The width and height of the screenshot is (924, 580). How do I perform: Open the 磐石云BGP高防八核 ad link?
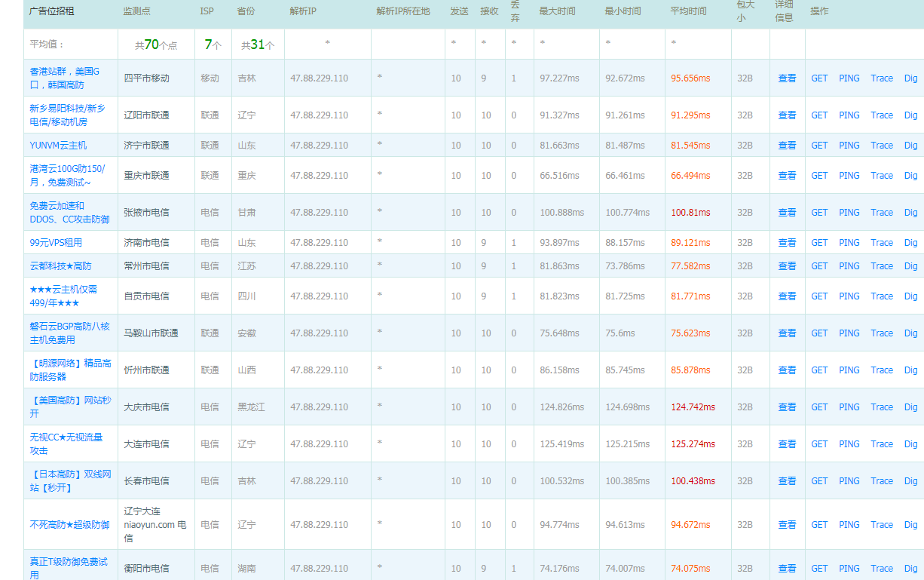click(x=69, y=333)
